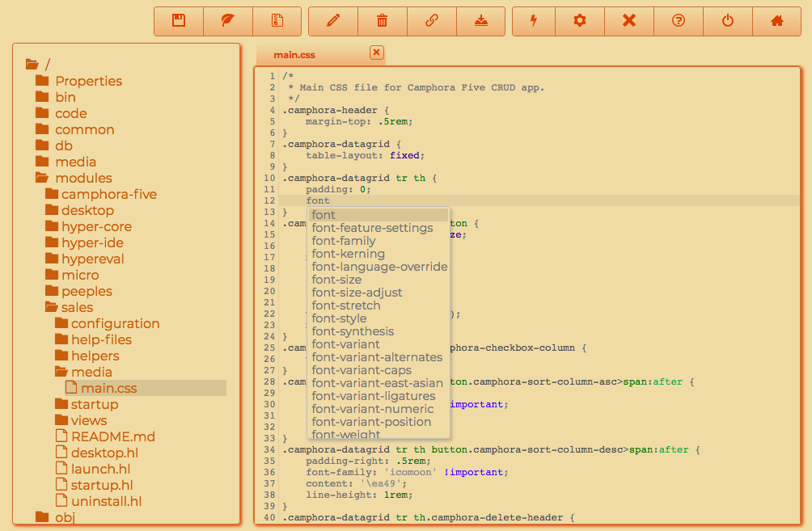Screen dimensions: 812x531
Task: Choose font-family from the autocomplete list
Action: (x=344, y=241)
